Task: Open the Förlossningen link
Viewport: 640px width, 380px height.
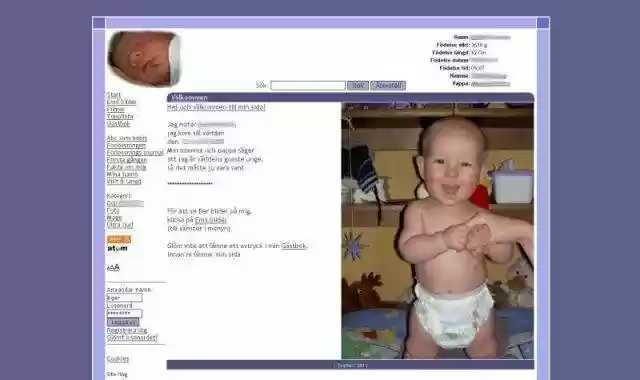Action: (126, 145)
